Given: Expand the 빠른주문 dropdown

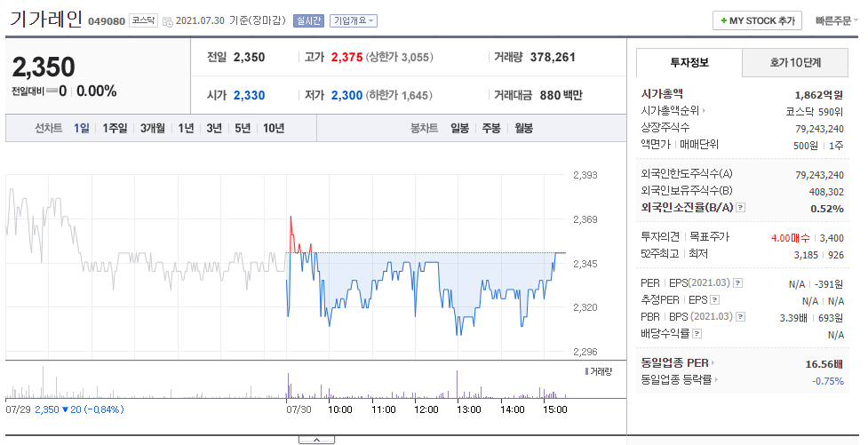Looking at the screenshot, I should (x=836, y=21).
